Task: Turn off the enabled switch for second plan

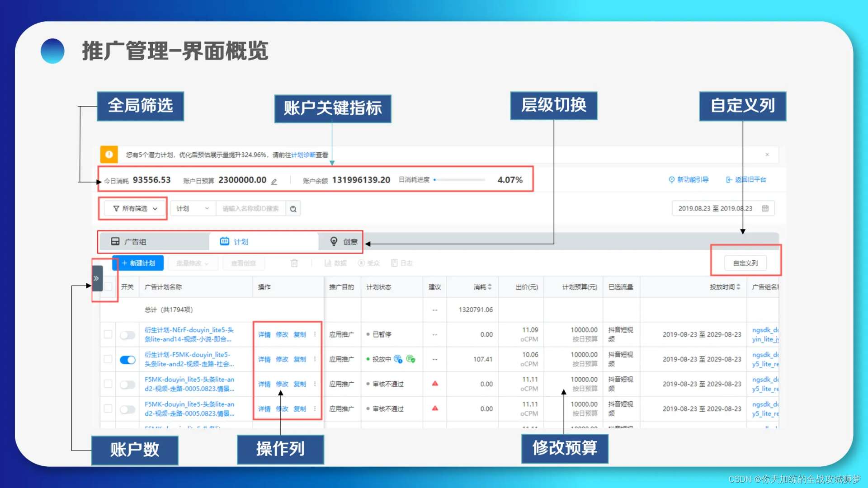Action: tap(127, 360)
